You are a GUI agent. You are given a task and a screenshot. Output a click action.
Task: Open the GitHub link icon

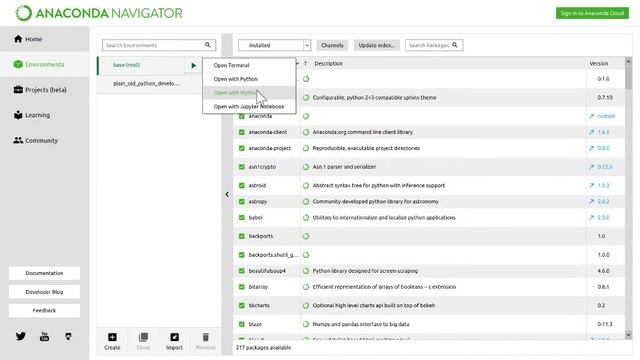point(68,336)
